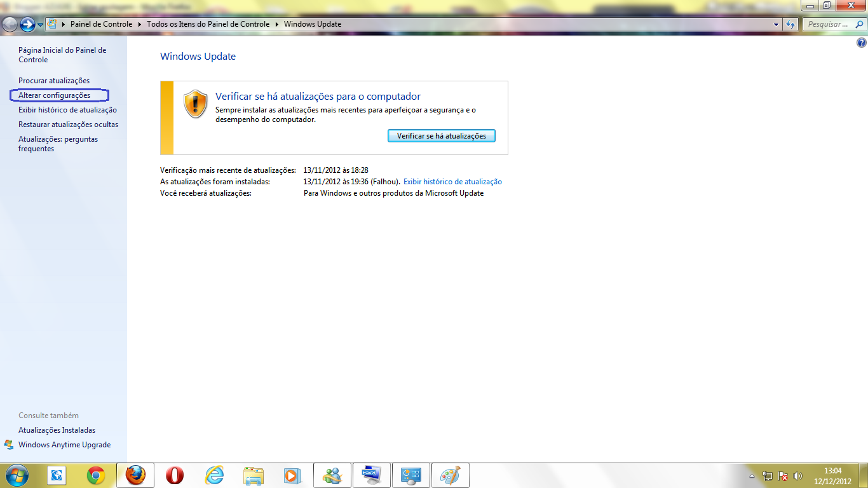Open Windows Anytime Upgrade link
The height and width of the screenshot is (488, 868).
click(x=64, y=445)
